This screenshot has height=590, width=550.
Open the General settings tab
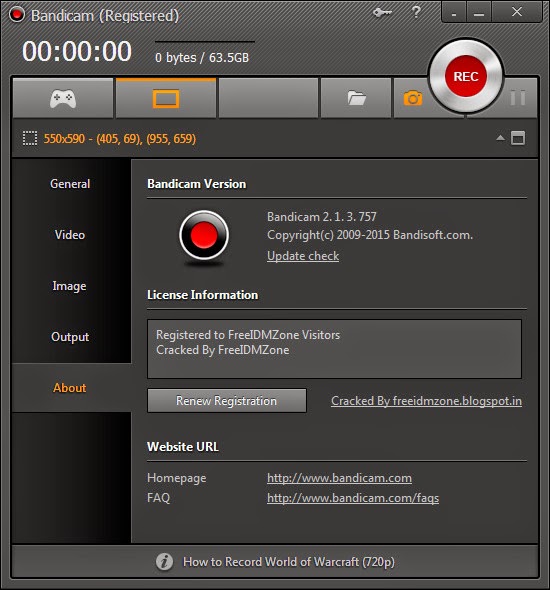(x=70, y=184)
